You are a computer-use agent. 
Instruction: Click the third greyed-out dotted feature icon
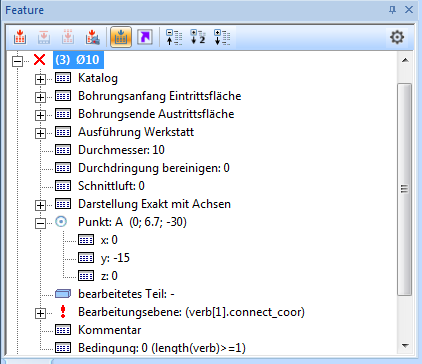pos(68,37)
